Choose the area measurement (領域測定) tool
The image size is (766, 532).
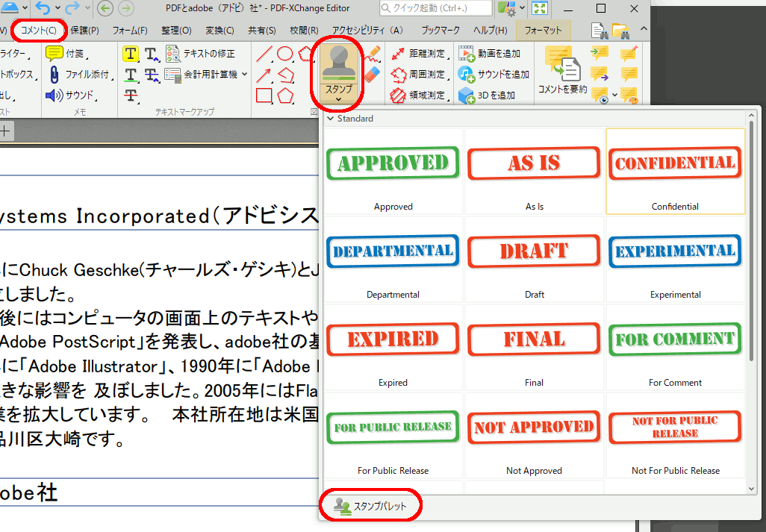pos(419,96)
